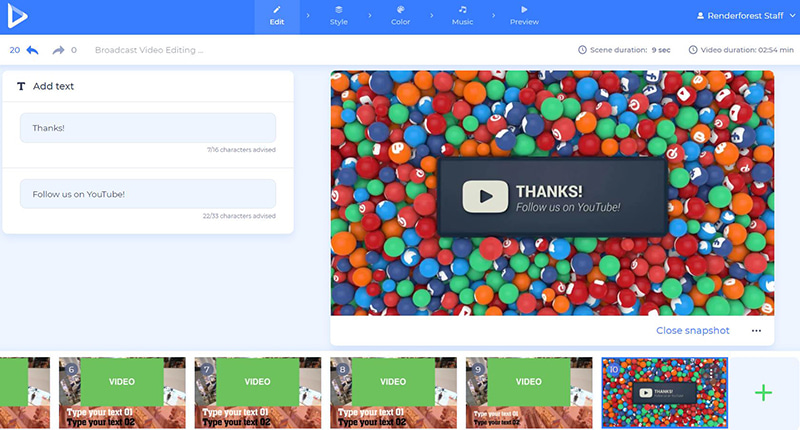Add a new scene with plus button
The width and height of the screenshot is (800, 430).
(x=763, y=393)
